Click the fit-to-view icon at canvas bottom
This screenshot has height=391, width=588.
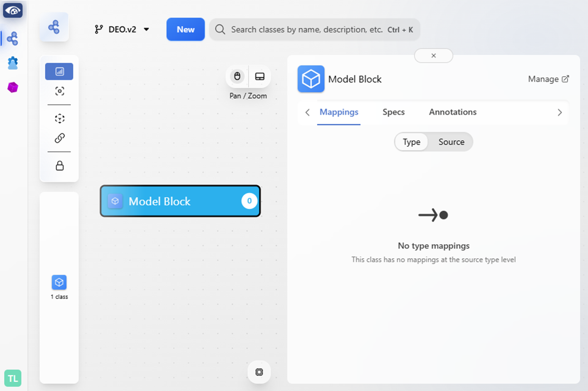259,372
